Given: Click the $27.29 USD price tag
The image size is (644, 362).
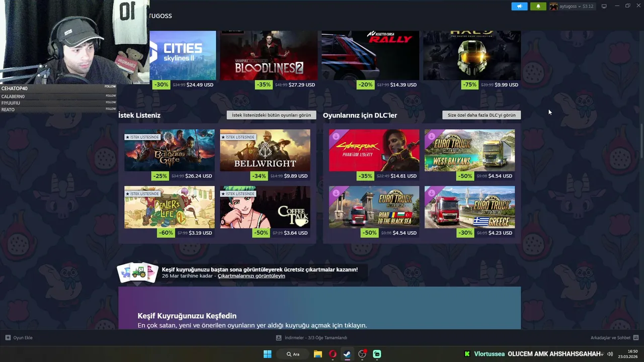Looking at the screenshot, I should [301, 84].
